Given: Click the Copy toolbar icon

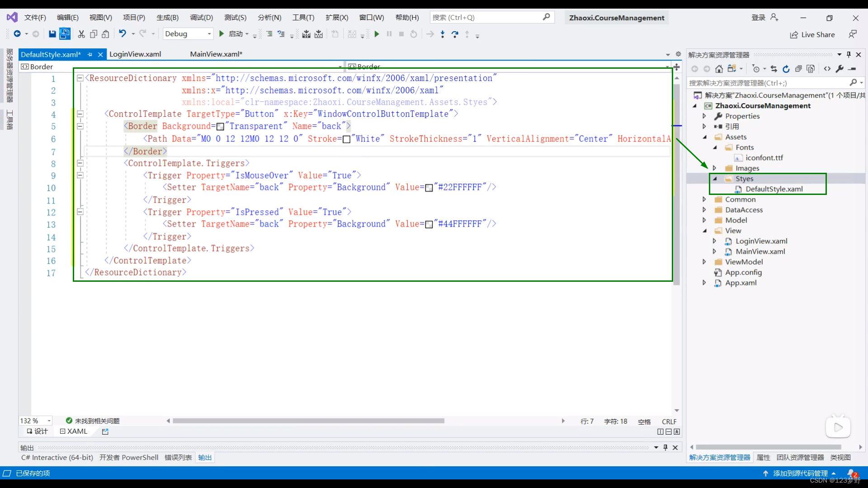Looking at the screenshot, I should click(x=94, y=34).
